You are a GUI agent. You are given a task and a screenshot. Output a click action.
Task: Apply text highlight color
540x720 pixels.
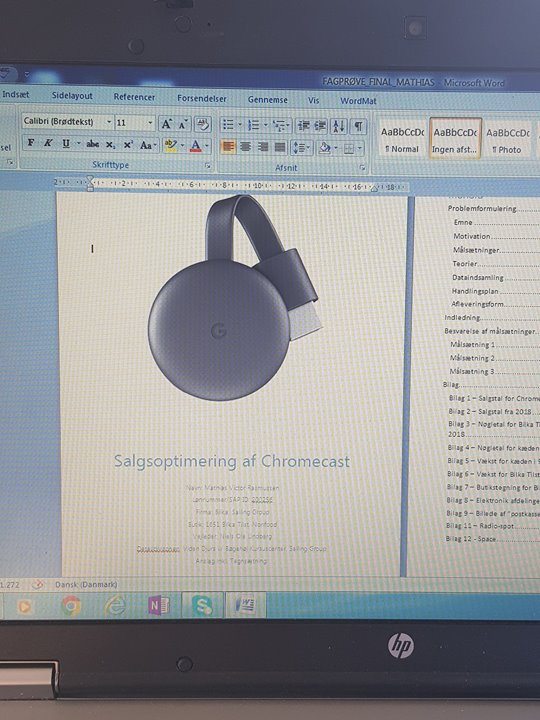point(171,146)
